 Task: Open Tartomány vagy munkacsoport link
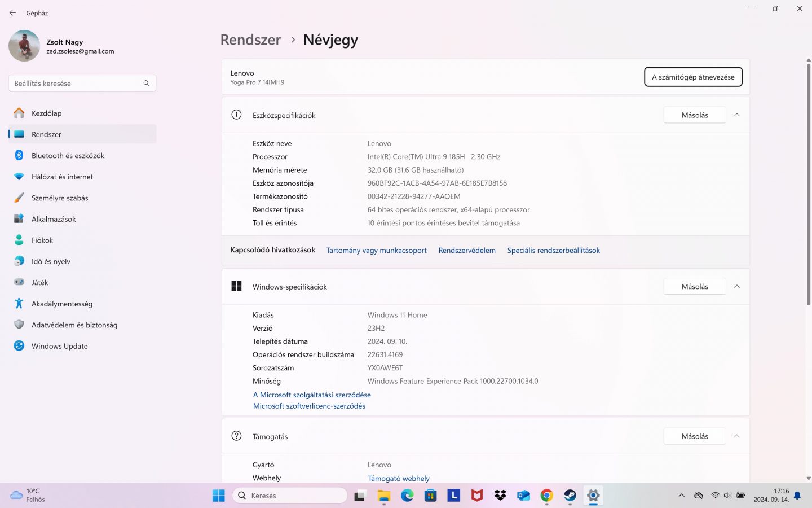click(x=376, y=250)
